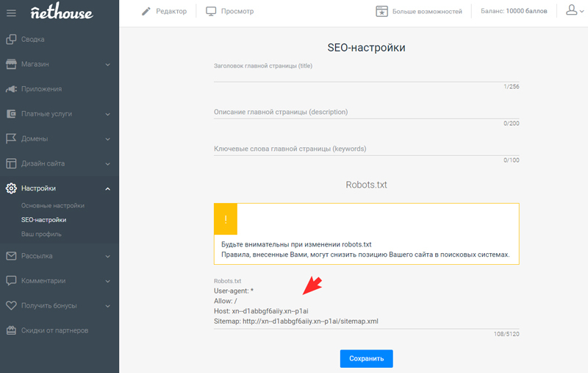Expand the Домены chevron
Image resolution: width=588 pixels, height=373 pixels.
(108, 139)
